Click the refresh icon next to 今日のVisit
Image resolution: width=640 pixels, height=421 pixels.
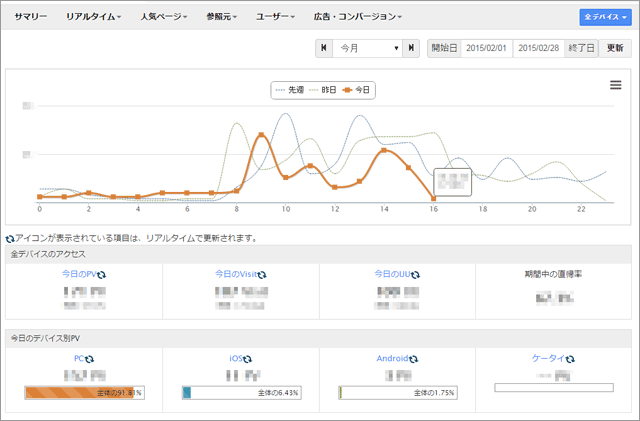click(262, 275)
